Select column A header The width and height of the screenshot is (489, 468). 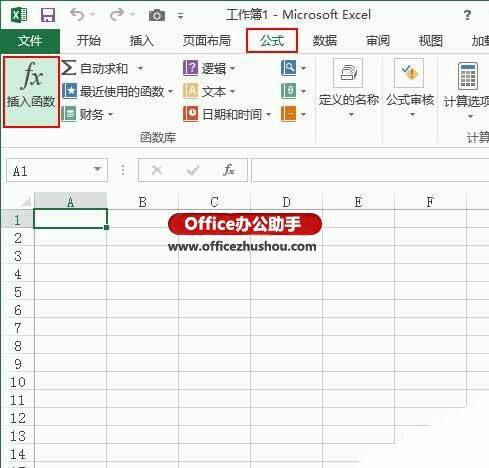click(70, 202)
